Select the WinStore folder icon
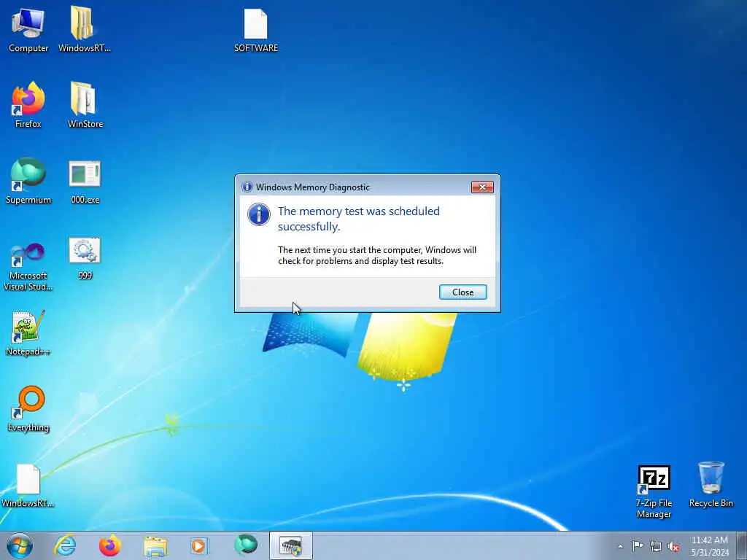The image size is (747, 560). pos(85,105)
